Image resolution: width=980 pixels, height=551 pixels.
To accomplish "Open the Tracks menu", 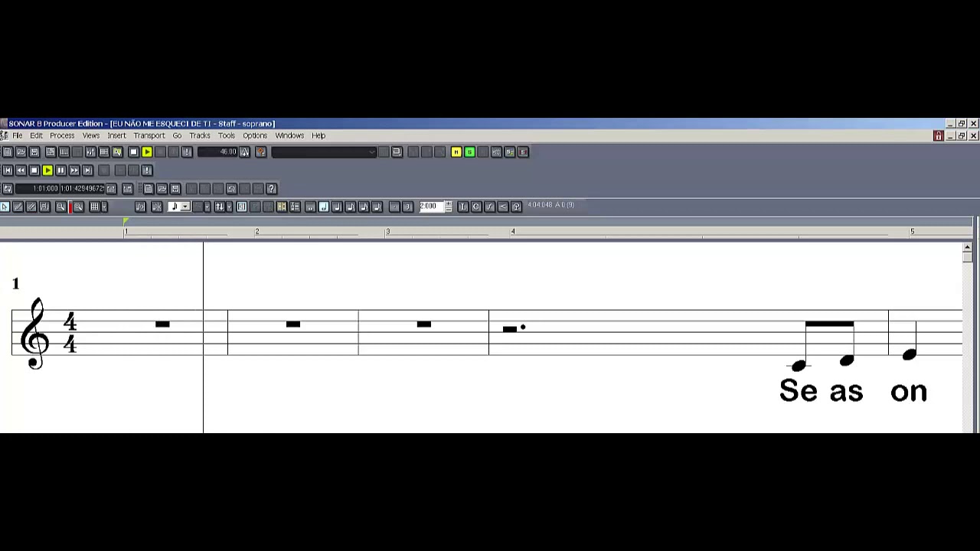I will pos(200,135).
